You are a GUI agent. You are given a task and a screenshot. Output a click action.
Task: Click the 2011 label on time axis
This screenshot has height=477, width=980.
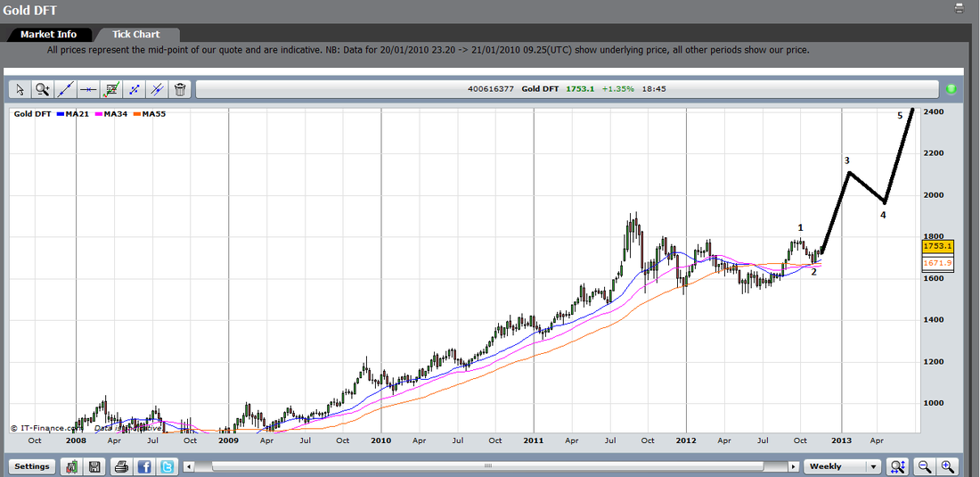pyautogui.click(x=534, y=440)
